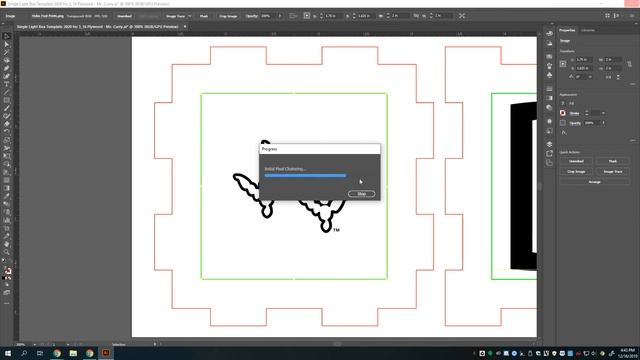Image resolution: width=640 pixels, height=360 pixels.
Task: Open the Artboards panel icon in dock
Action: tap(549, 163)
